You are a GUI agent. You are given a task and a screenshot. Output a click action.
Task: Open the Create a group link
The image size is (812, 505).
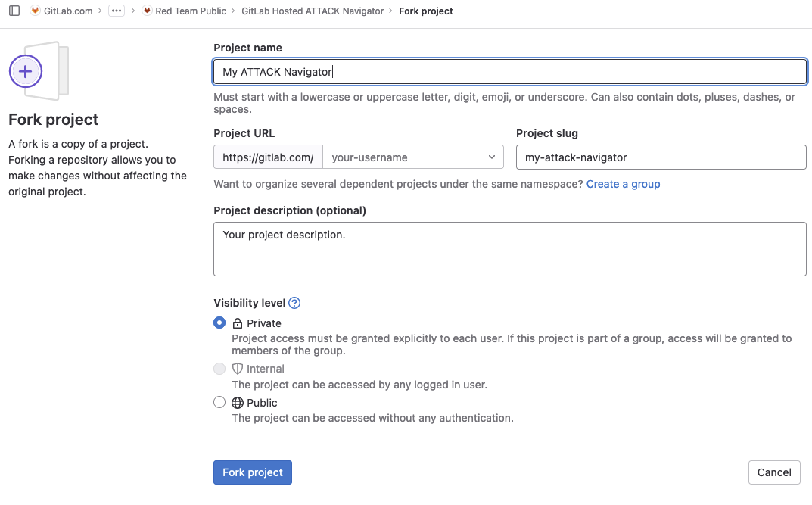tap(623, 184)
